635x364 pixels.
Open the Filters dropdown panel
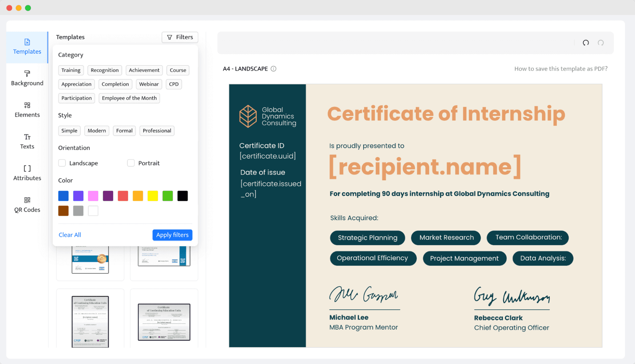click(x=180, y=37)
